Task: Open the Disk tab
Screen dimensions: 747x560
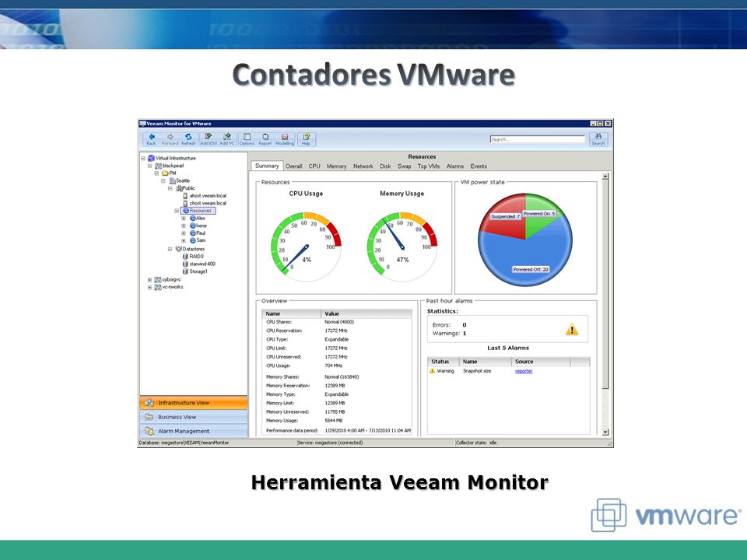Action: tap(385, 166)
